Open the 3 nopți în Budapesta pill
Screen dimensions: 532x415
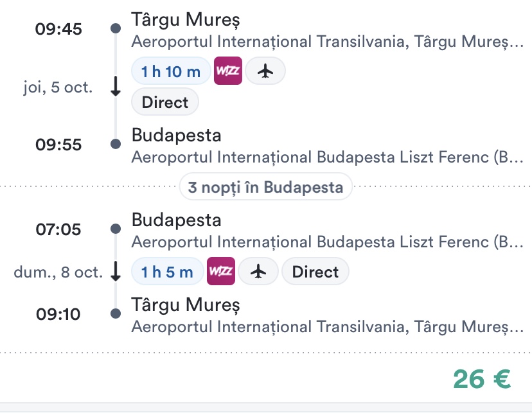(x=265, y=188)
